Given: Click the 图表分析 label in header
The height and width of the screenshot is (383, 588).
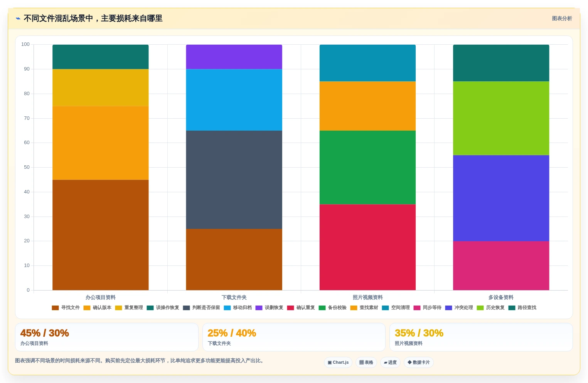Looking at the screenshot, I should click(x=562, y=18).
